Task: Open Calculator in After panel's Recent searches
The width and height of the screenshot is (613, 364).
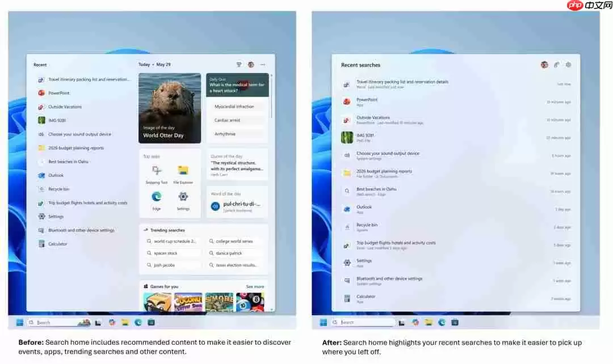Action: coord(456,299)
